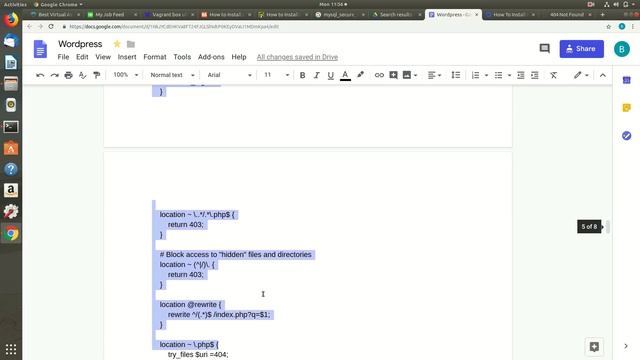Open the text alignment dropdown
The height and width of the screenshot is (360, 640).
[434, 75]
